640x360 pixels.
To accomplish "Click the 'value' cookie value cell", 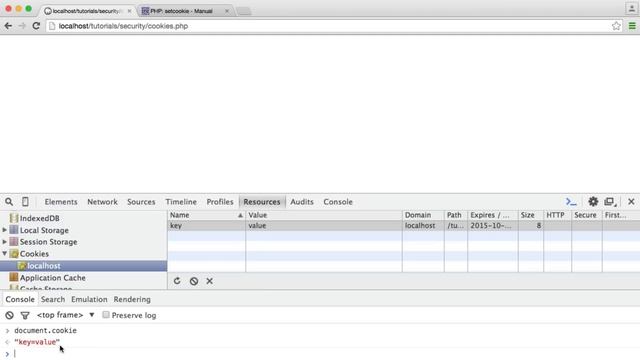I will [324, 226].
